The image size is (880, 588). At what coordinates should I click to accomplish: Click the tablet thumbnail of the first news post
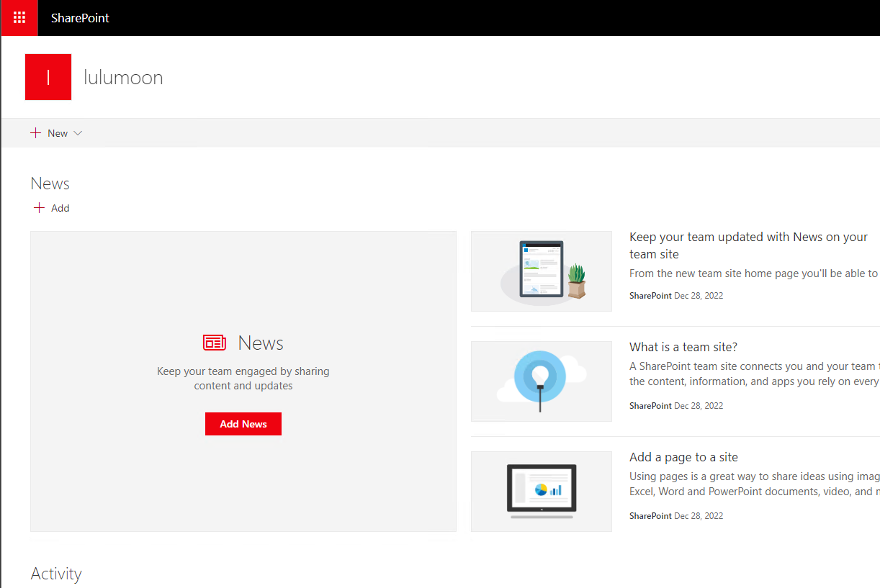pos(541,271)
